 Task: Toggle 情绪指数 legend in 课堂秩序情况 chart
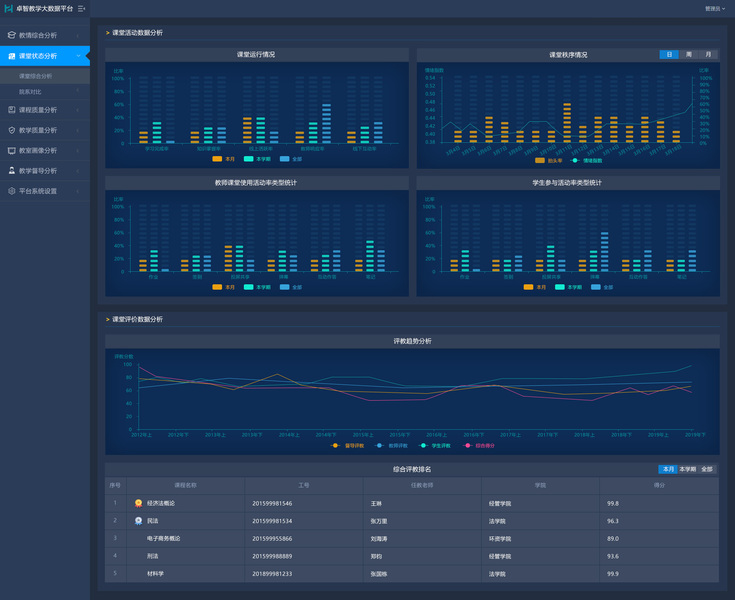click(586, 161)
